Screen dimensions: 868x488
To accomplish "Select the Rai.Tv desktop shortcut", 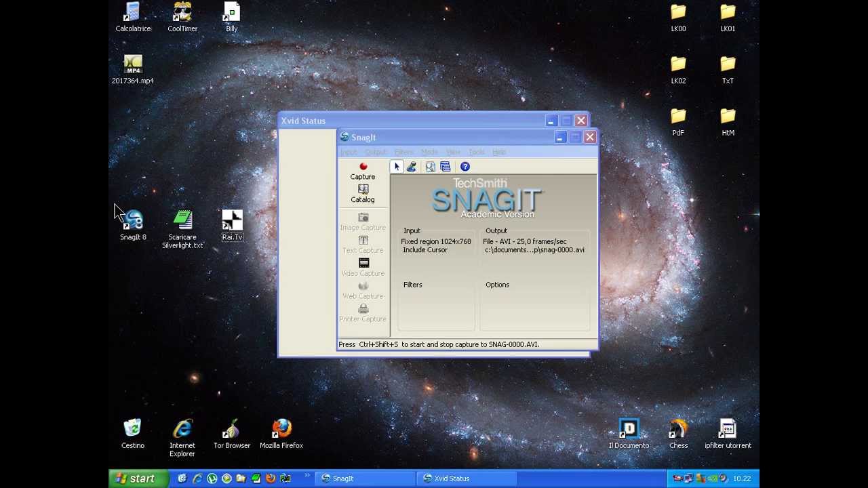I will pyautogui.click(x=232, y=226).
